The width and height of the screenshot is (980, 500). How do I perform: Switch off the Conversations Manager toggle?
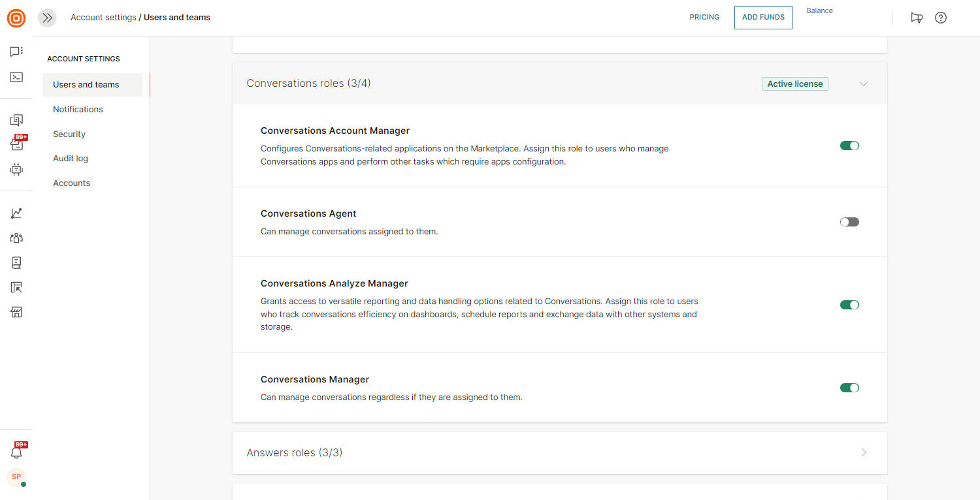[849, 388]
